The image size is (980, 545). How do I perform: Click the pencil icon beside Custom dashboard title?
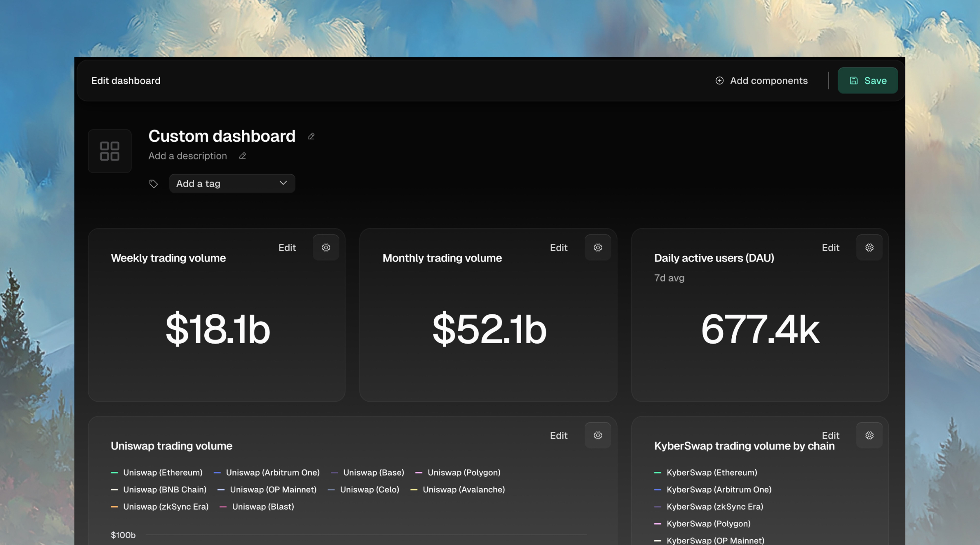click(311, 136)
